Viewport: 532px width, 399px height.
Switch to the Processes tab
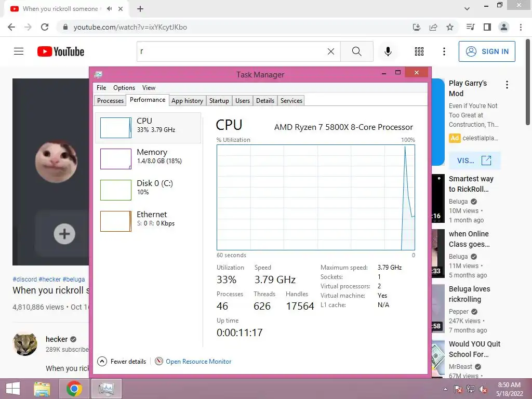click(110, 101)
